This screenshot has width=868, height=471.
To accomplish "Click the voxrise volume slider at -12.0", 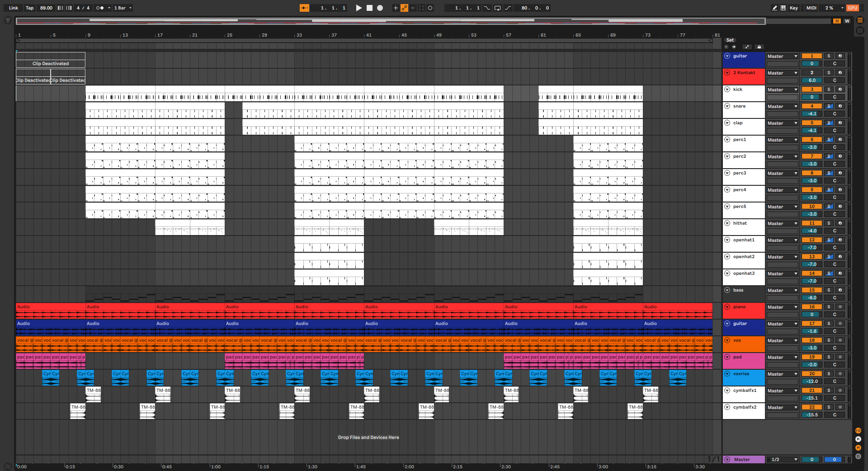I will pos(812,381).
